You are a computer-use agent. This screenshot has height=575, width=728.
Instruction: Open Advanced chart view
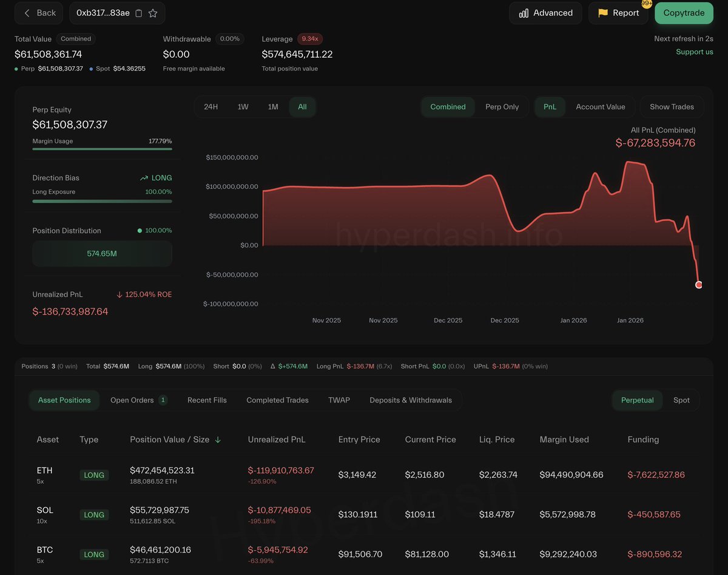coord(545,13)
